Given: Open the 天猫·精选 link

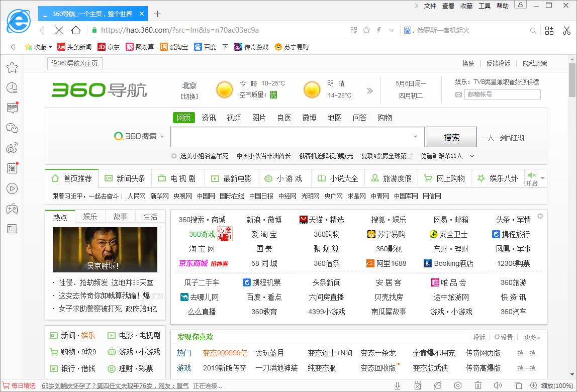Looking at the screenshot, I should (x=322, y=220).
